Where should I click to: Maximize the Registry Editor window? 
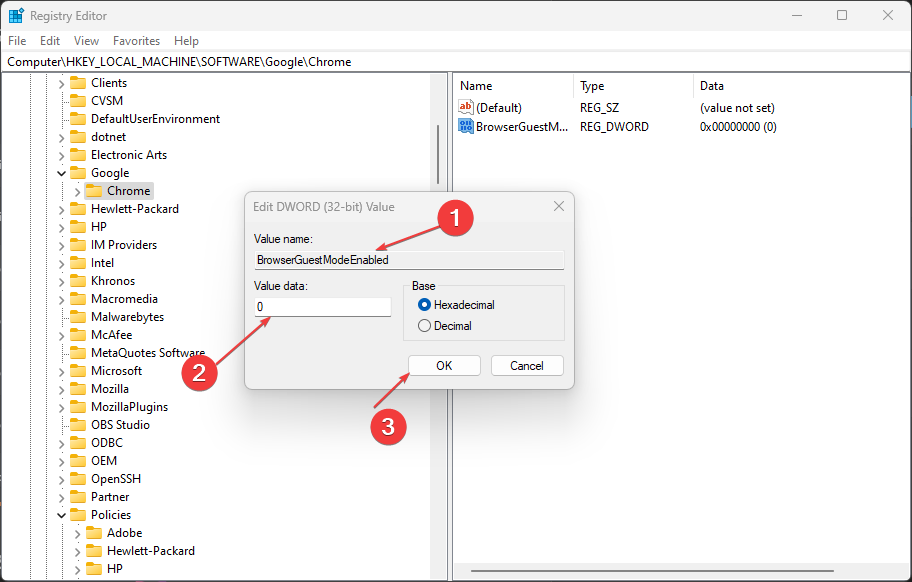coord(842,15)
